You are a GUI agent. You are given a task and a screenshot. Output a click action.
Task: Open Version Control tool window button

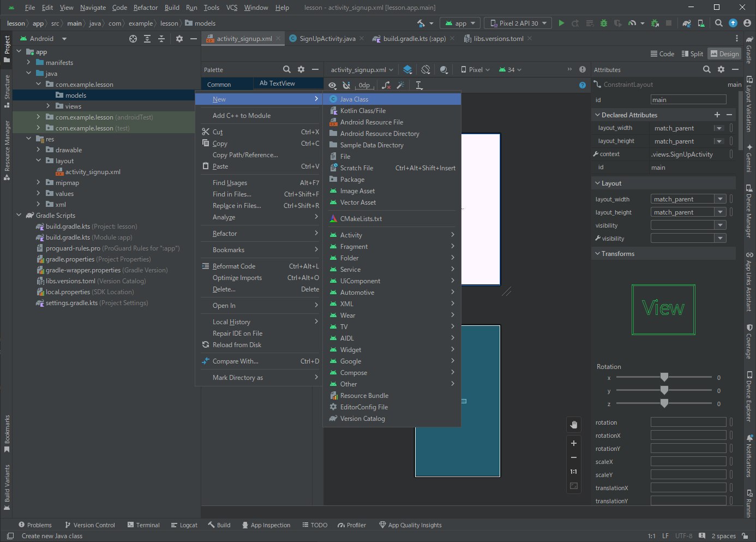(x=89, y=525)
